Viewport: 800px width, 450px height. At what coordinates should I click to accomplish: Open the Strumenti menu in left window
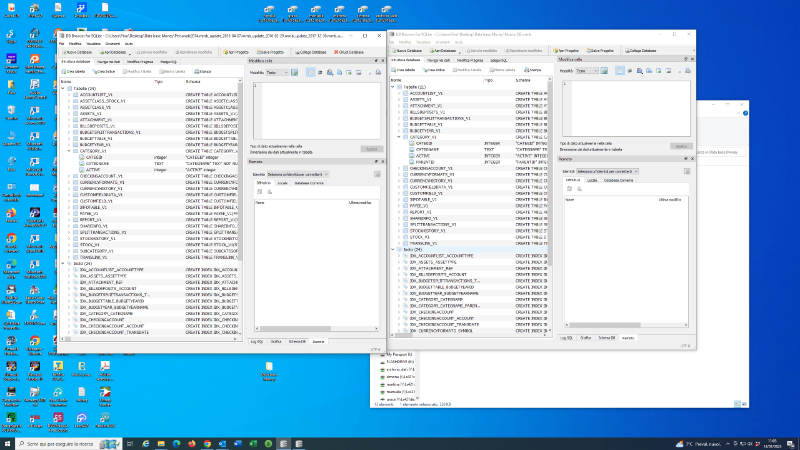click(112, 44)
